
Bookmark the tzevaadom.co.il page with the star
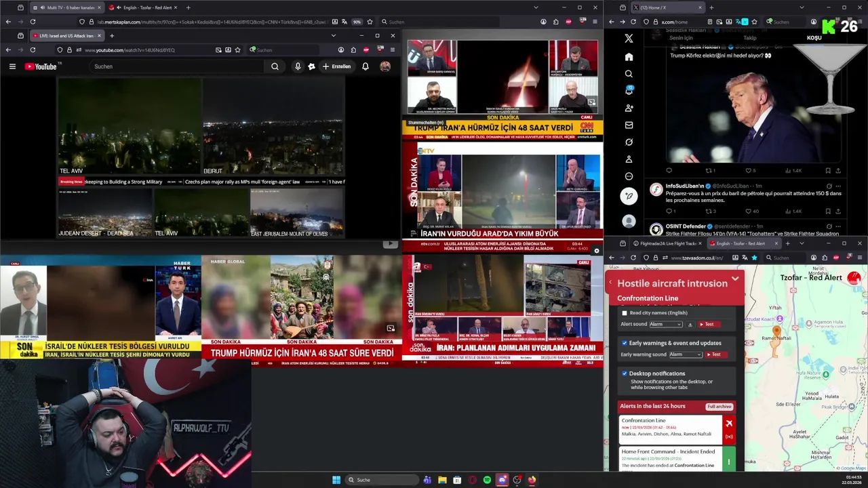click(x=754, y=258)
